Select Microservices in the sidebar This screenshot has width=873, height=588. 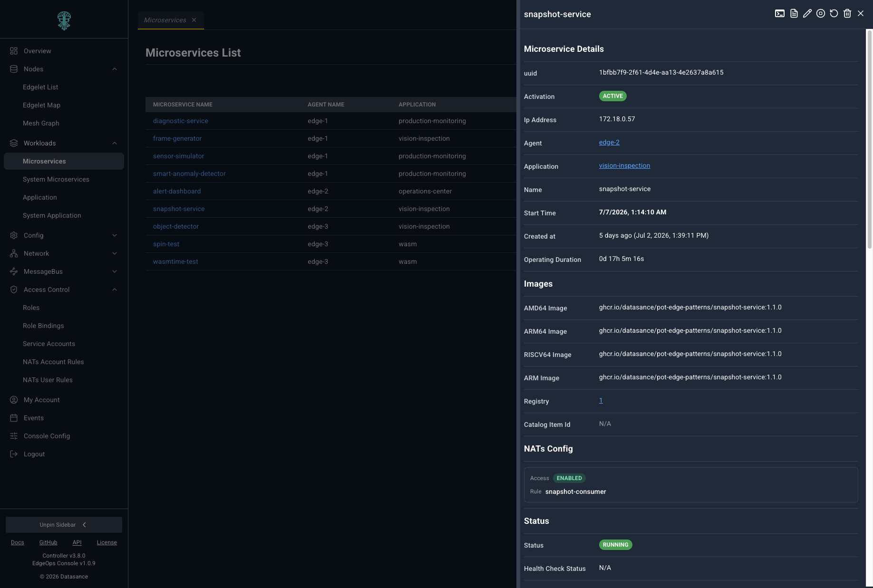64,161
